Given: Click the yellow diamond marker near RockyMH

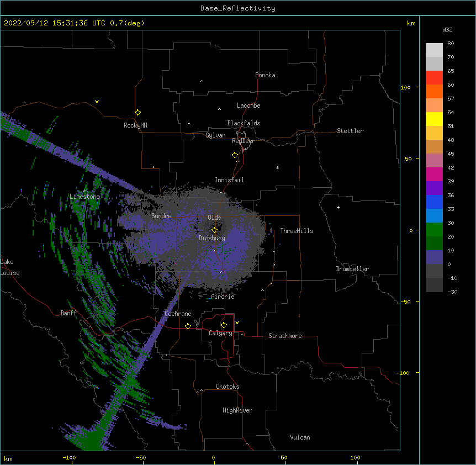Looking at the screenshot, I should (138, 113).
